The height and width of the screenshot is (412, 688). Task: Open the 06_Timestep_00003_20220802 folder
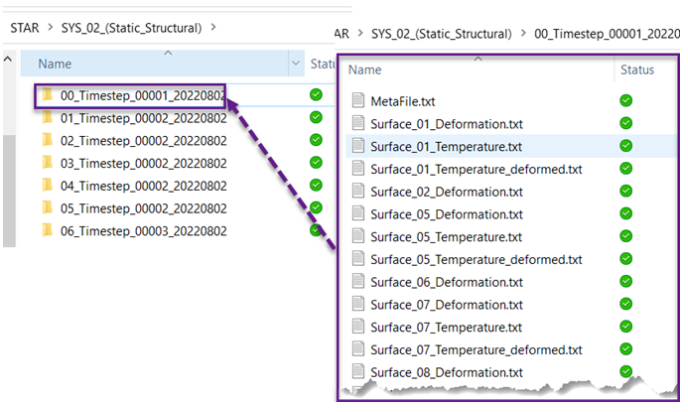coord(140,230)
